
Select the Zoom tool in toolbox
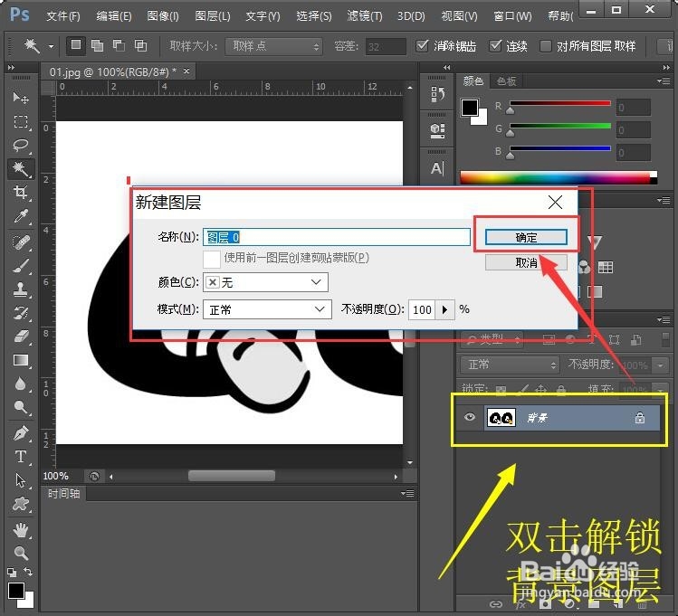point(20,553)
